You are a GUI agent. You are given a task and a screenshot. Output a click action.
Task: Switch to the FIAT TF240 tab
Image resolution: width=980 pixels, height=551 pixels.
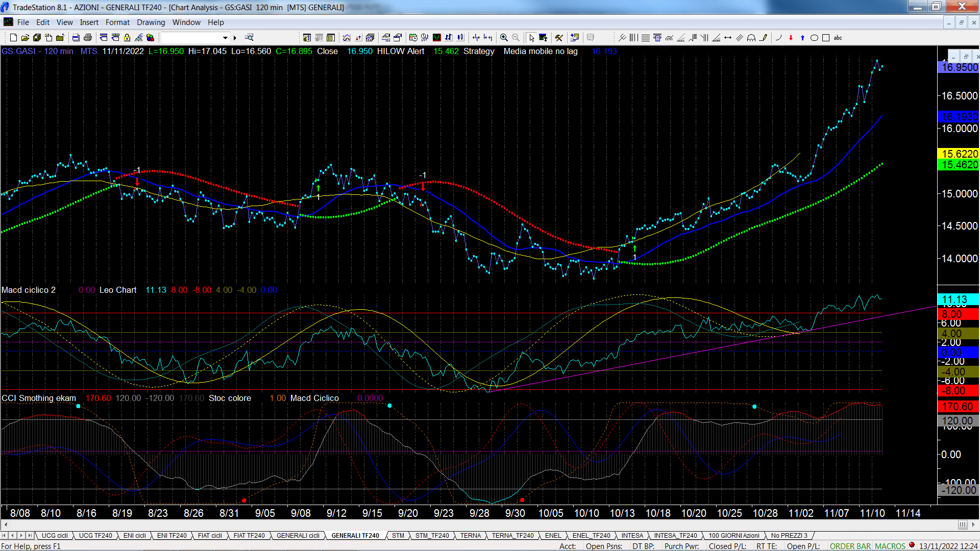pyautogui.click(x=249, y=535)
